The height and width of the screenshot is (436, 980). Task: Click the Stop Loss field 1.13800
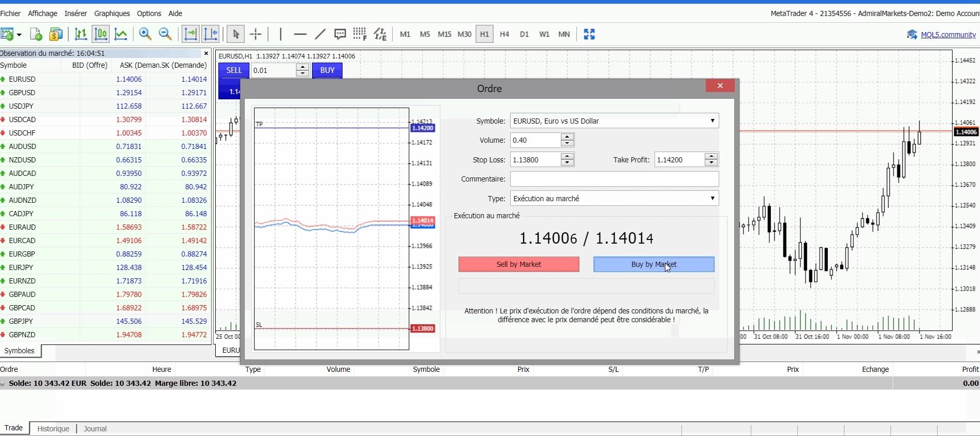click(536, 160)
